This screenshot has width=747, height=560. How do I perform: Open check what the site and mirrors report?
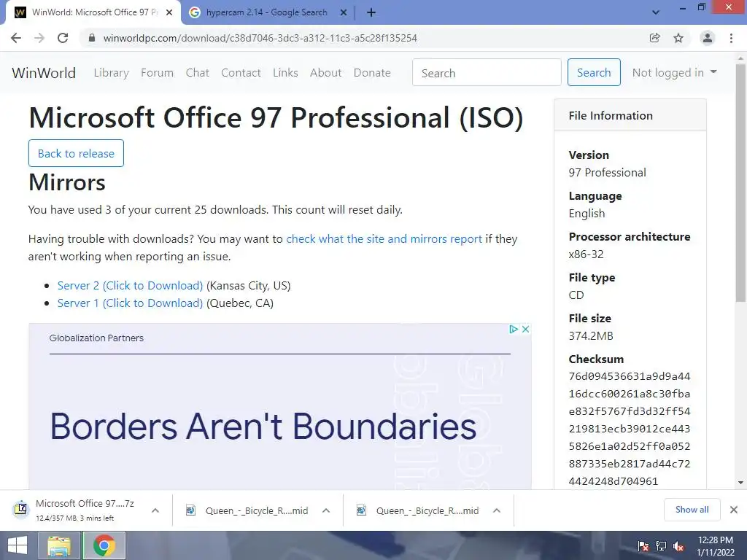(384, 239)
